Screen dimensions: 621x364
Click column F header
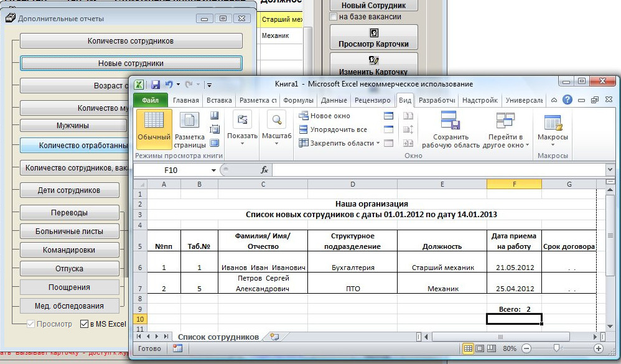point(514,184)
